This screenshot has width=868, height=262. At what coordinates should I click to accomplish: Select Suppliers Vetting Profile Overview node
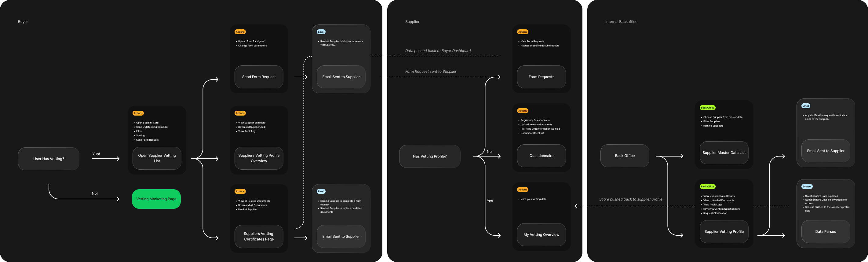coord(258,158)
